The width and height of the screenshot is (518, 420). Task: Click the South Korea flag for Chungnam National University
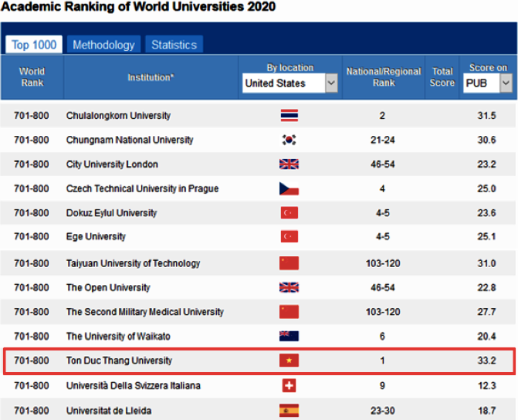pyautogui.click(x=289, y=140)
